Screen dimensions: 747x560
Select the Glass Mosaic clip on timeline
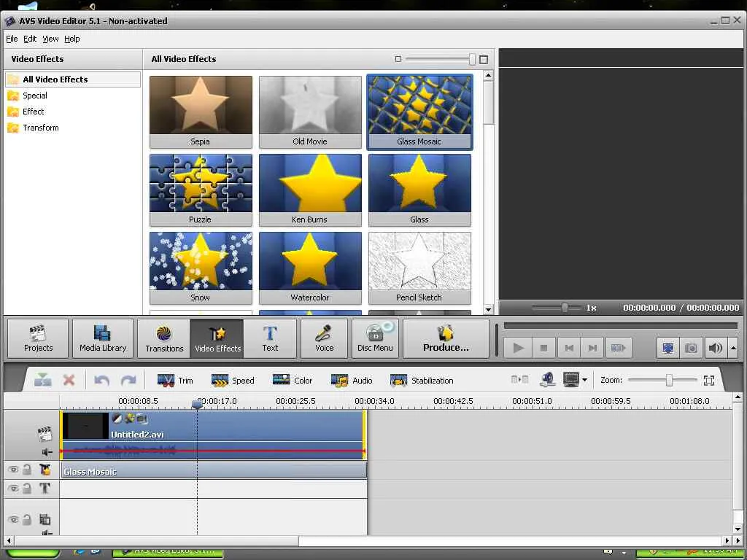pos(214,472)
